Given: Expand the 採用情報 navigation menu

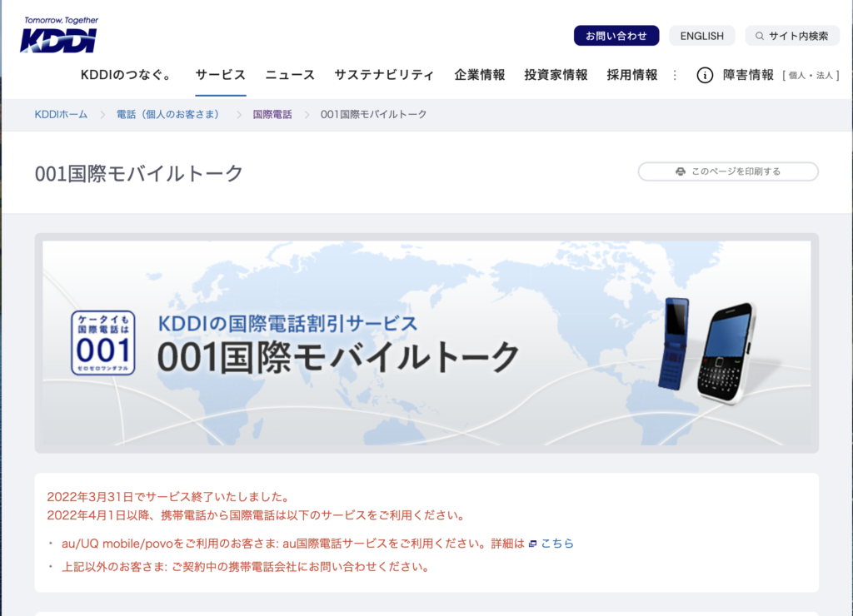Looking at the screenshot, I should click(632, 75).
